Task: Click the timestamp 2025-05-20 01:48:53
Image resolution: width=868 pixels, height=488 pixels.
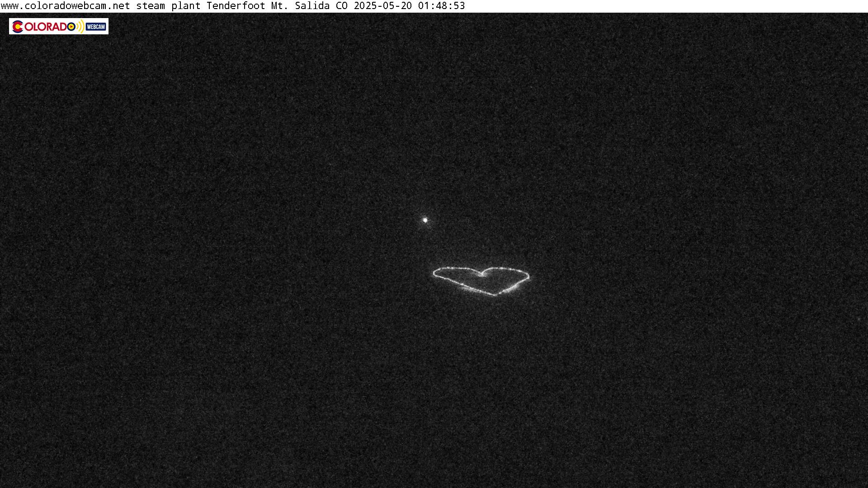Action: point(409,6)
